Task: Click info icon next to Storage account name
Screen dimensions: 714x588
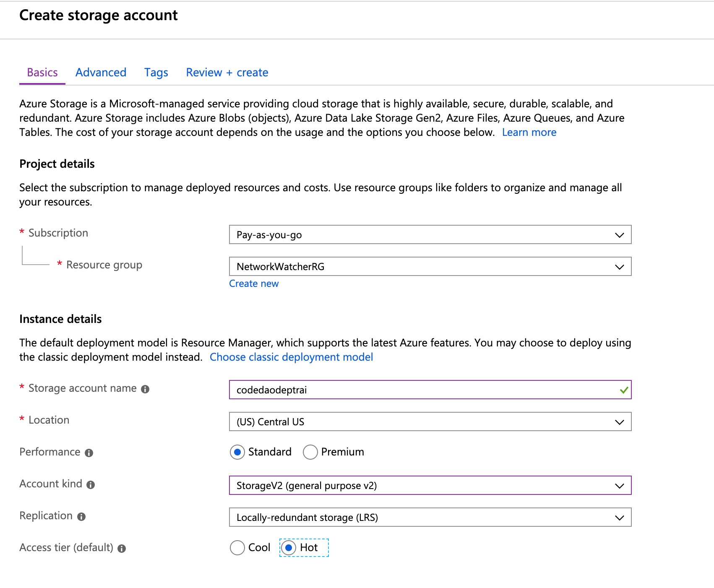Action: tap(145, 389)
